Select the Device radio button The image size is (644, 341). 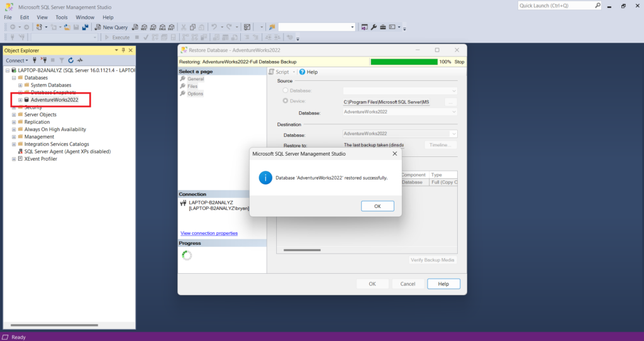coord(286,100)
